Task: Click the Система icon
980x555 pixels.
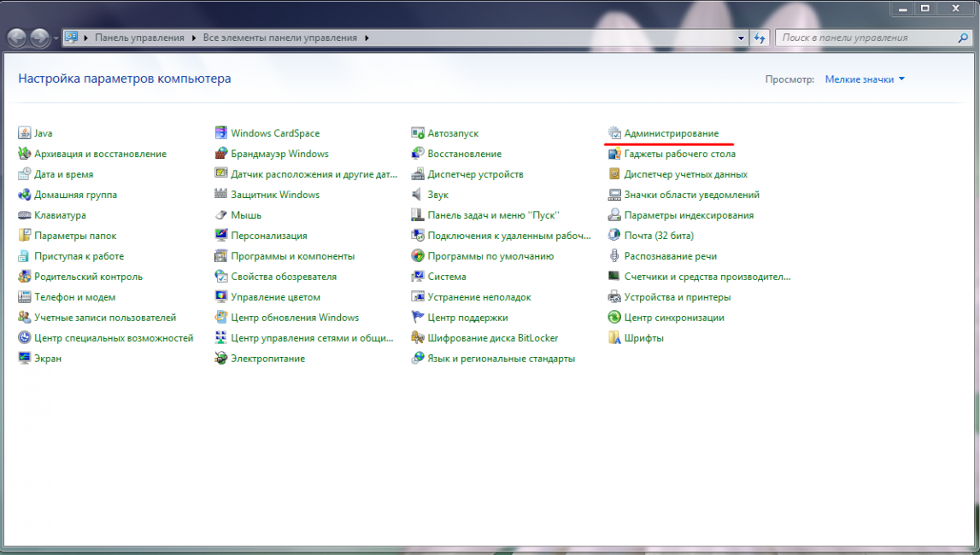Action: [x=418, y=277]
